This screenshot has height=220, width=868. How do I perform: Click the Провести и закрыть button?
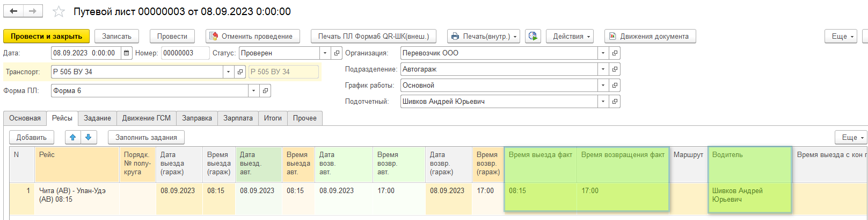coord(46,36)
